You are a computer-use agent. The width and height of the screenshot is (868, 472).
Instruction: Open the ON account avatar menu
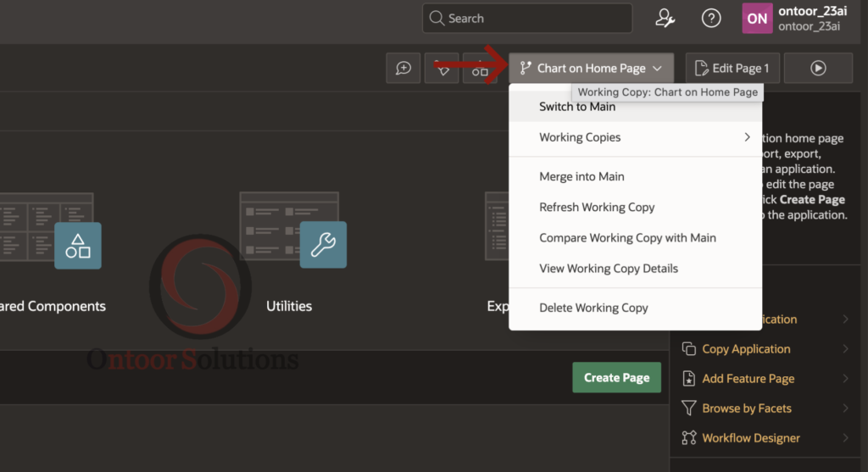(757, 18)
